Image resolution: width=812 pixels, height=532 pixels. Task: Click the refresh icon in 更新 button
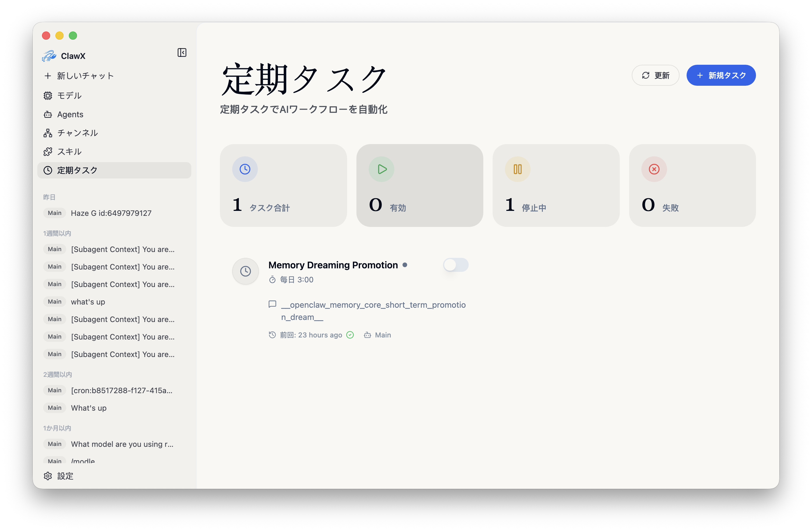coord(645,76)
